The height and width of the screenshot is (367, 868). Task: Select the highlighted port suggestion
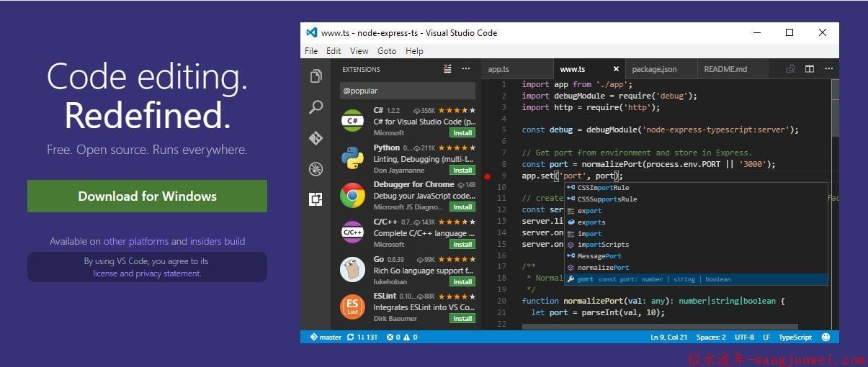pos(697,279)
